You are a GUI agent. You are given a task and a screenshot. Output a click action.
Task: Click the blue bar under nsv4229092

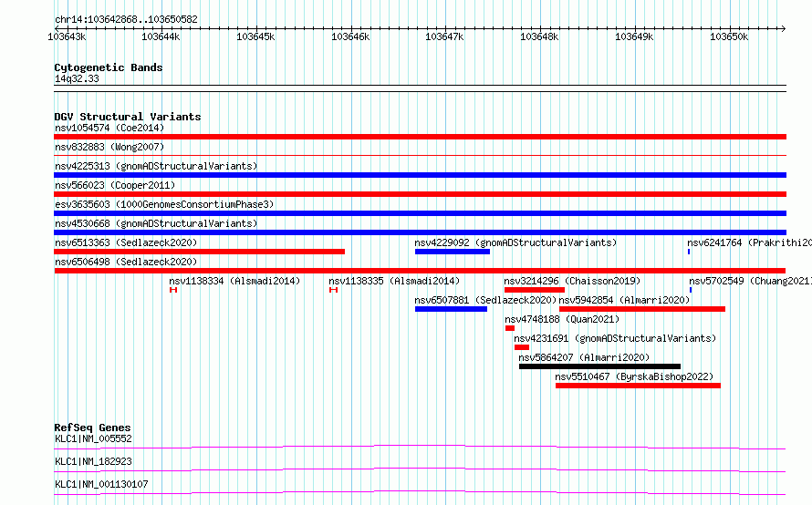453,252
